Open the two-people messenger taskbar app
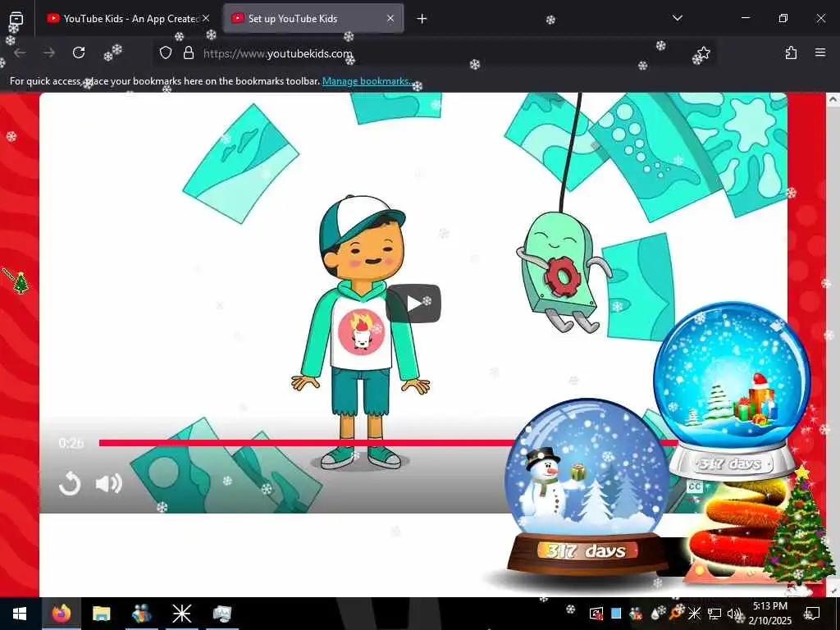Viewport: 840px width, 630px height. [x=141, y=614]
